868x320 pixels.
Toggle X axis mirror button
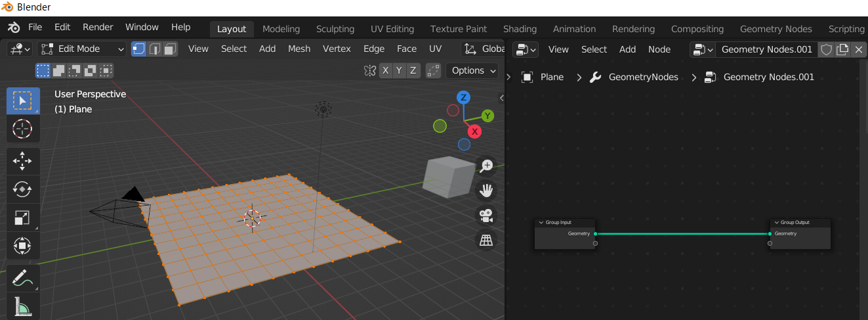[x=386, y=70]
